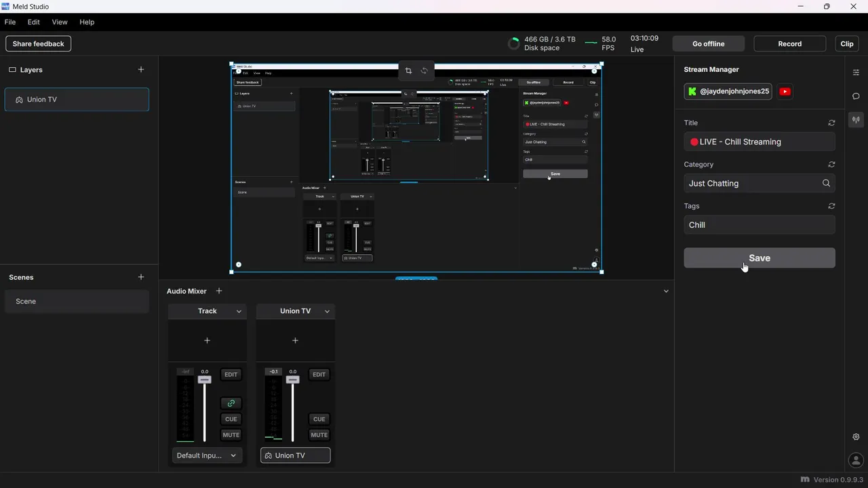868x488 pixels.
Task: Add a new layer with plus icon
Action: pos(141,70)
